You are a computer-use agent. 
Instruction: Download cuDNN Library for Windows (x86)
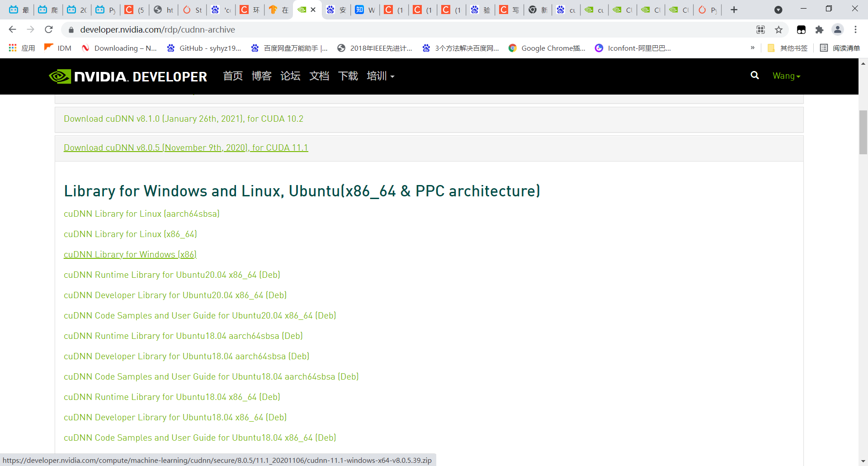coord(130,254)
